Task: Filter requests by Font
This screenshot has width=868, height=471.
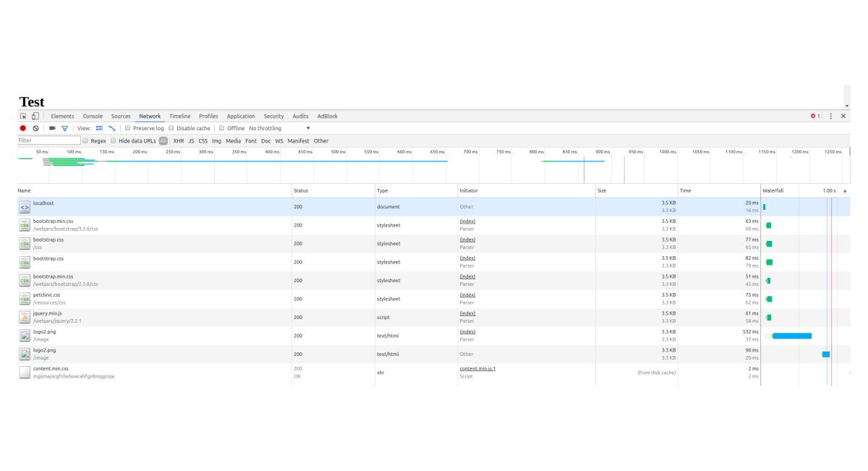Action: 251,141
